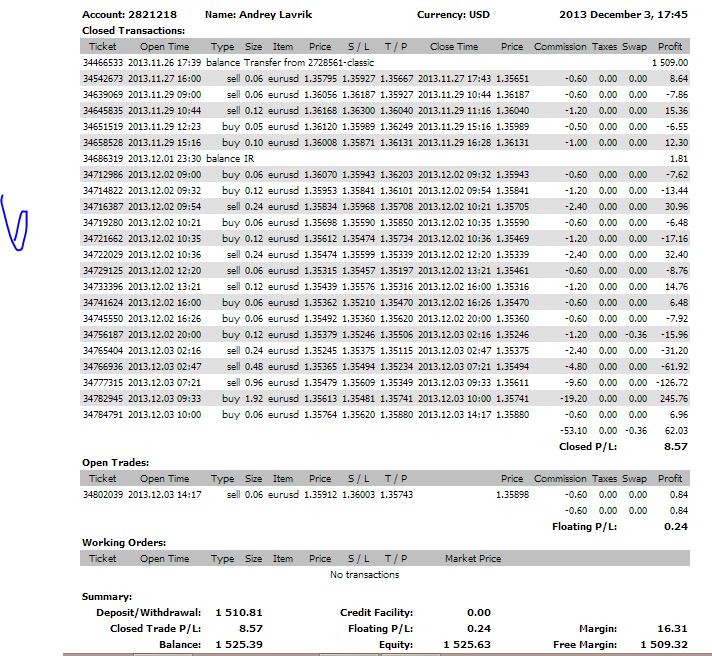The height and width of the screenshot is (656, 712).
Task: Click the date '2013 December 3, 17:45'
Action: [x=623, y=15]
